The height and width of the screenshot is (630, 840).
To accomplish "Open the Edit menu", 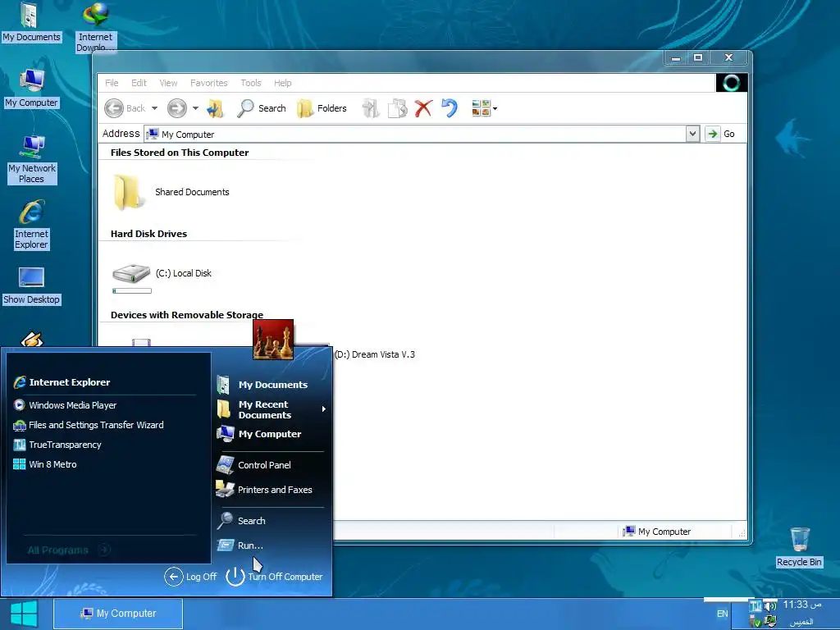I will pyautogui.click(x=139, y=83).
